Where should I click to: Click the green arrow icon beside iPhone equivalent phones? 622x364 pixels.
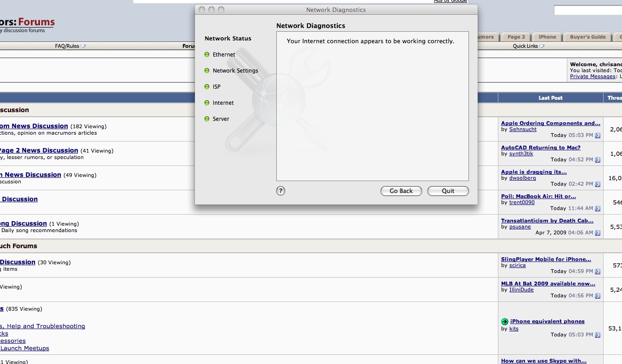pos(505,322)
